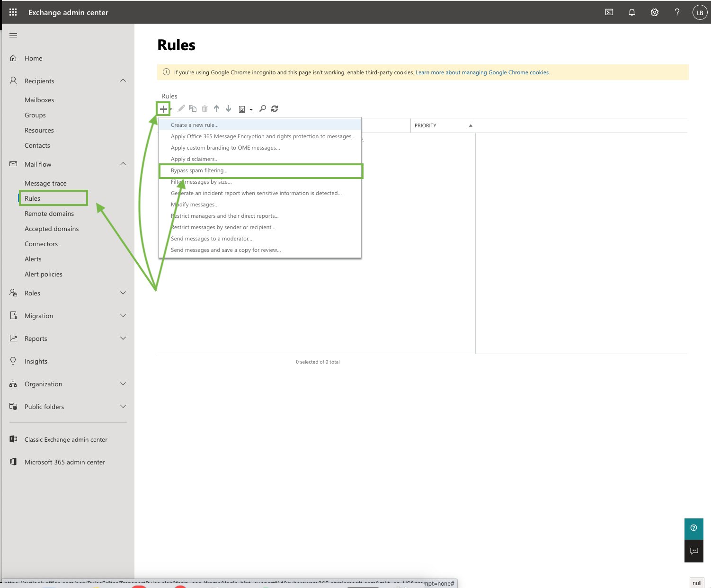Open Message trace page
Screen dimensions: 711x588
pyautogui.click(x=45, y=183)
